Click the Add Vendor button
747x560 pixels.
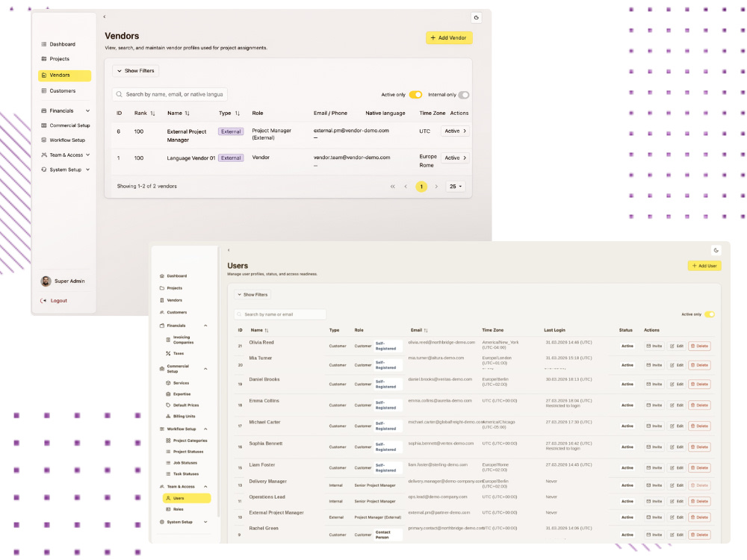tap(449, 37)
